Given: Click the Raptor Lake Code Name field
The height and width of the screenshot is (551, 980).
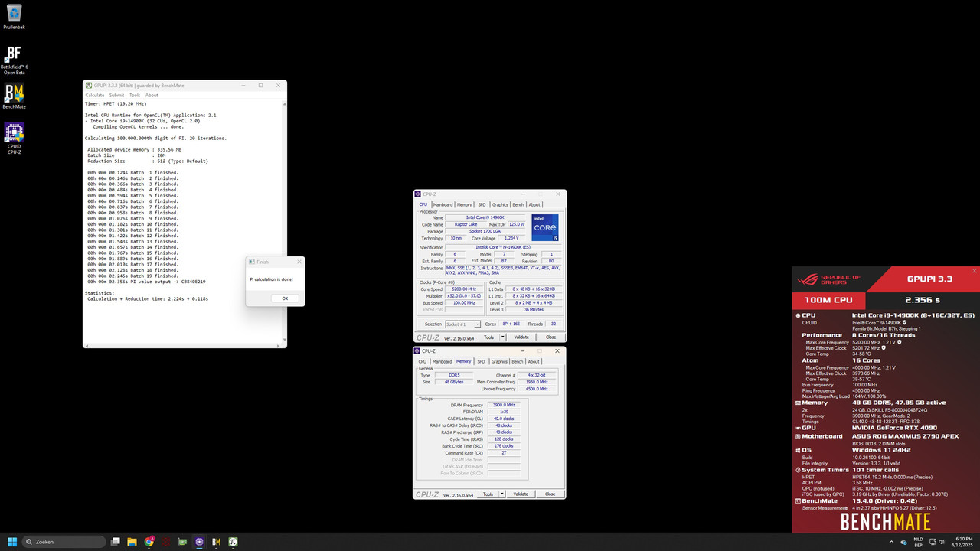Looking at the screenshot, I should tap(465, 224).
